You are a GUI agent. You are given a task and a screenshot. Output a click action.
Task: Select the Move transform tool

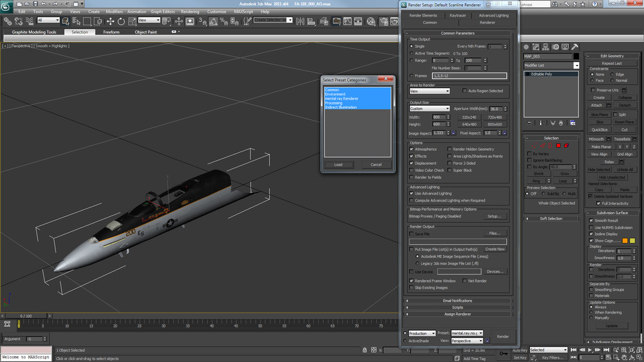(110, 21)
